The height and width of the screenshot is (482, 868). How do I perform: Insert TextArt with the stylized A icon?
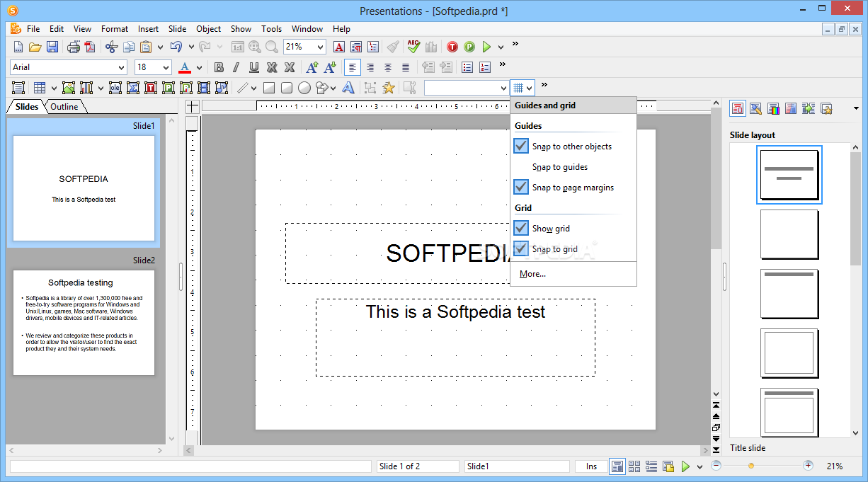point(348,88)
